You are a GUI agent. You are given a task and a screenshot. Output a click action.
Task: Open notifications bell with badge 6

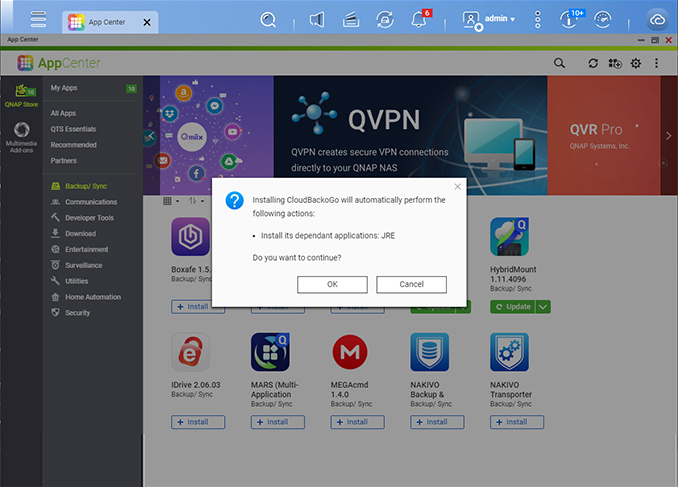(x=420, y=19)
